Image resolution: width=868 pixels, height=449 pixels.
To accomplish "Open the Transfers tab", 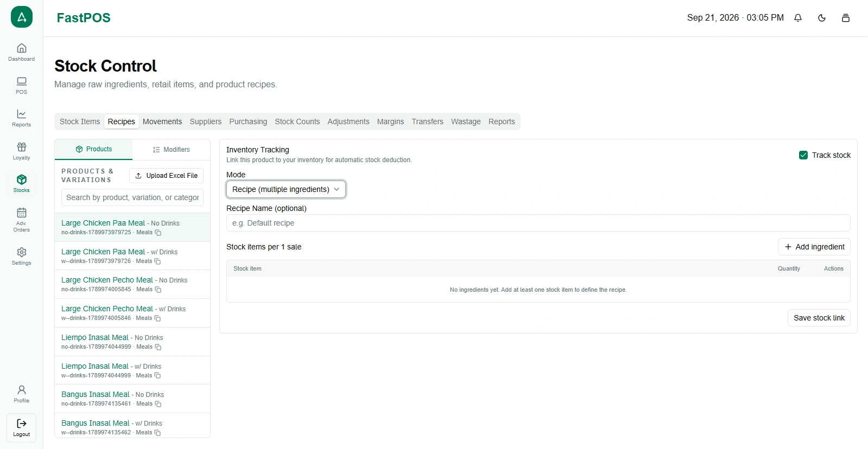I will (428, 121).
